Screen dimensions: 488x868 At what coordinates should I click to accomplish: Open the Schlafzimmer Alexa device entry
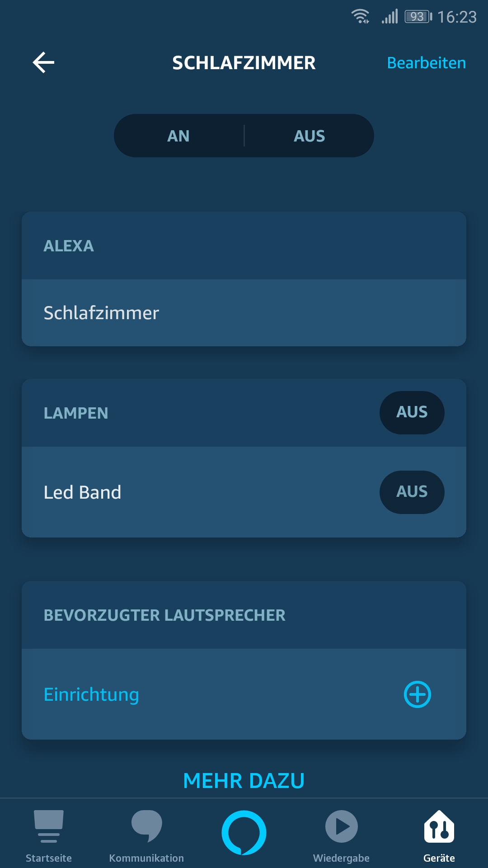point(101,313)
